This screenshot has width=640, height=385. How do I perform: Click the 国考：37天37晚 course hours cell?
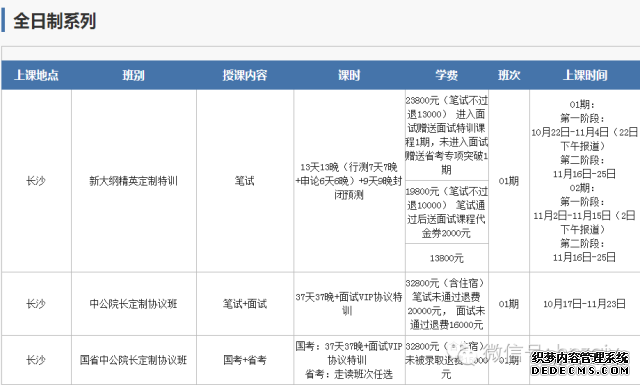tap(349, 360)
